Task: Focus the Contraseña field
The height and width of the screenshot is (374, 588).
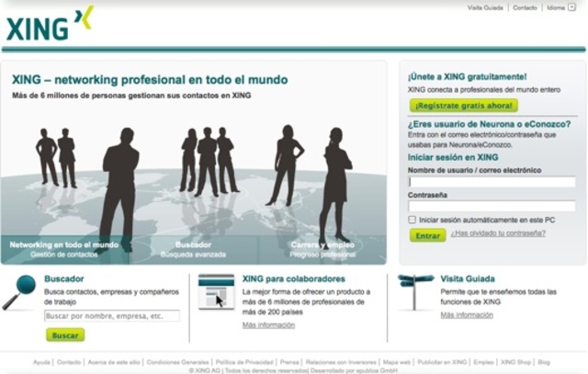Action: (492, 206)
